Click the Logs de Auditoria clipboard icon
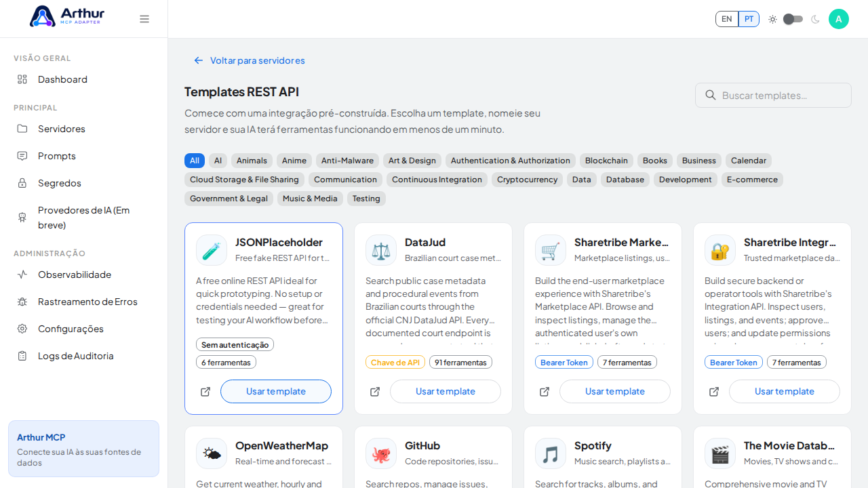The height and width of the screenshot is (488, 868). tap(22, 356)
